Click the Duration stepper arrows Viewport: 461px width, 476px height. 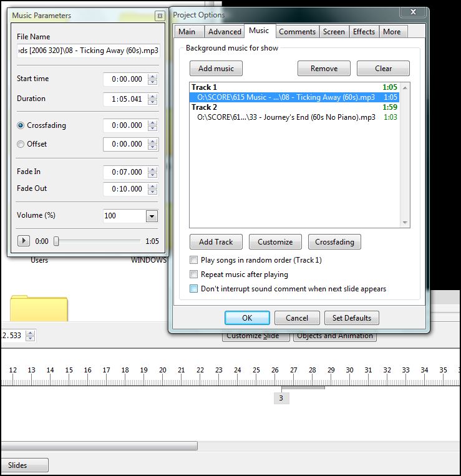click(x=153, y=99)
